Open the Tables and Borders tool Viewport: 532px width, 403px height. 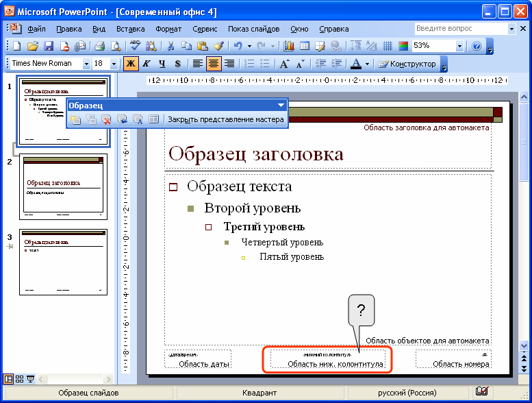coord(320,46)
